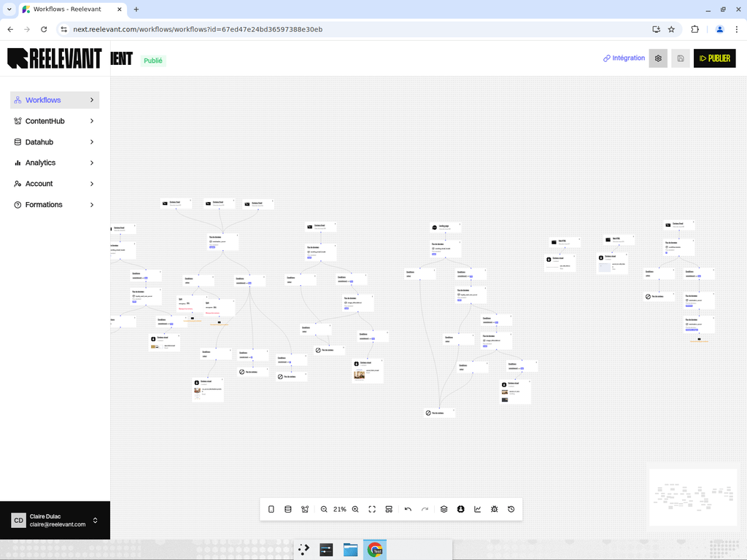Click the Publié status badge
747x560 pixels.
(x=153, y=61)
